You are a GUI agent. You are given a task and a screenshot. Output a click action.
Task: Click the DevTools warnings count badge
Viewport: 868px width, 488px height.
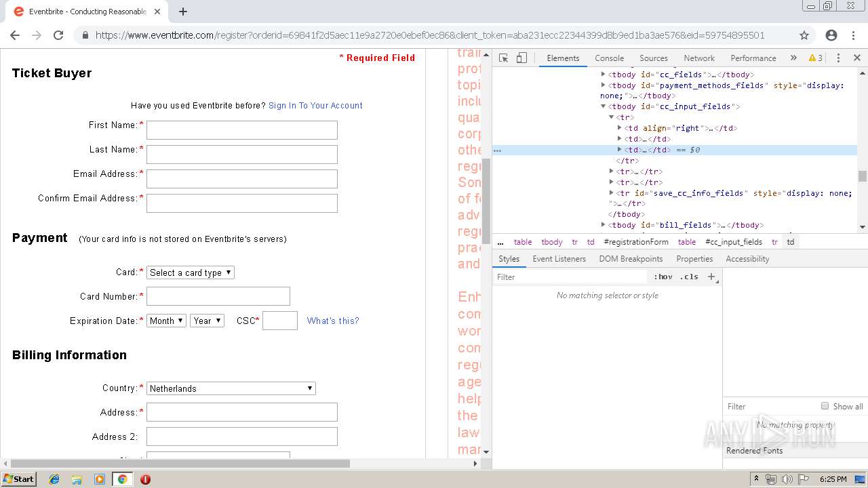coord(816,58)
